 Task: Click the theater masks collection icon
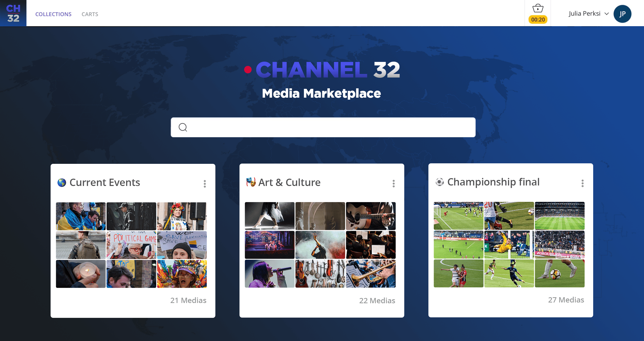tap(251, 182)
